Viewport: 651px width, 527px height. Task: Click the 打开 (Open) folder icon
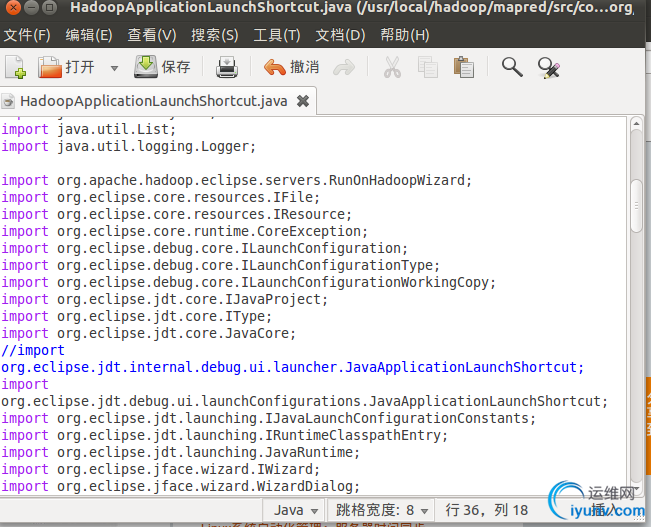[x=50, y=67]
